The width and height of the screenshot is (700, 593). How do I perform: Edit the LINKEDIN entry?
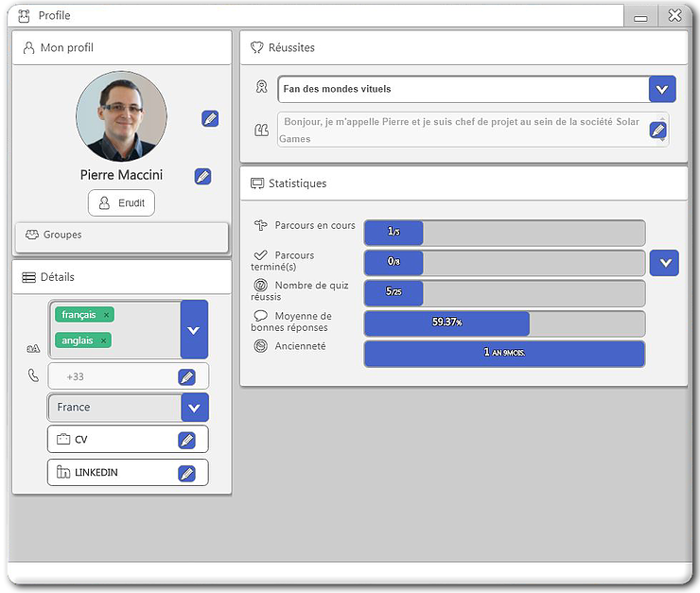tap(186, 473)
